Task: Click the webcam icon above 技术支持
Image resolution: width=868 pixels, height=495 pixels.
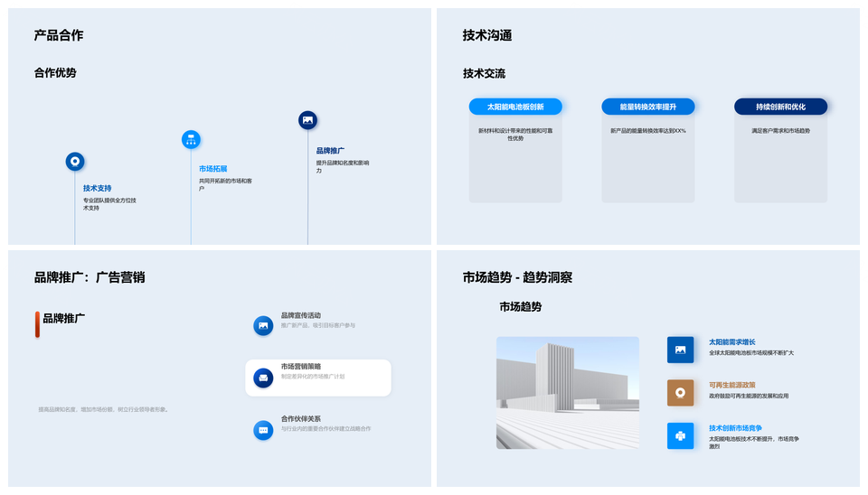Action: pos(75,162)
